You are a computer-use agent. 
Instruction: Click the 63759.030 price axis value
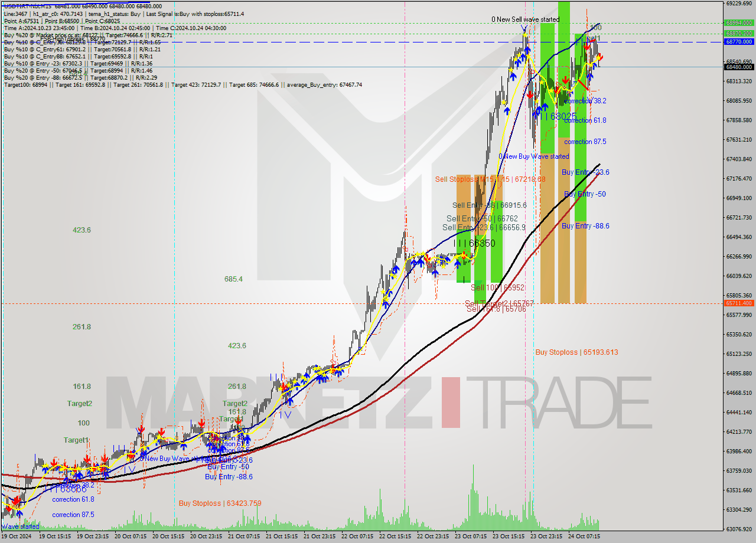[x=739, y=470]
